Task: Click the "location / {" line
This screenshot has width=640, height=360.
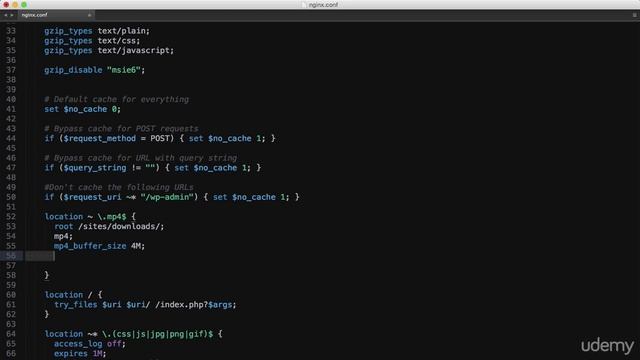Action: point(73,295)
